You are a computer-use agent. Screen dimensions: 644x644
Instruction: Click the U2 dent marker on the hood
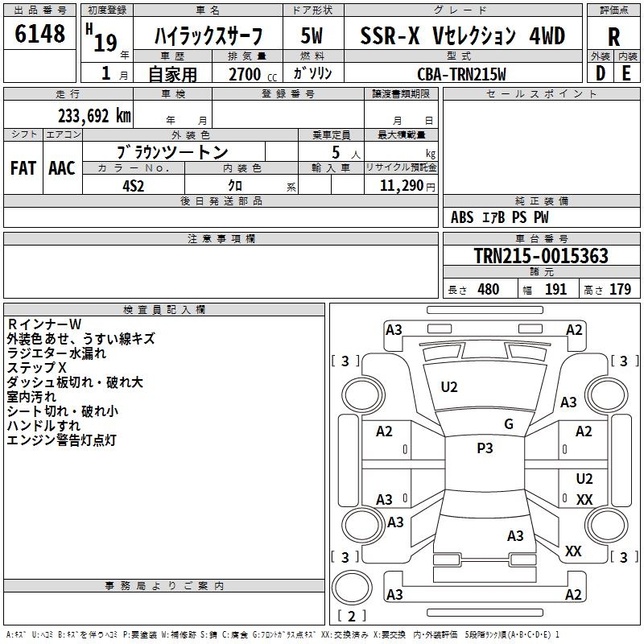tap(449, 387)
